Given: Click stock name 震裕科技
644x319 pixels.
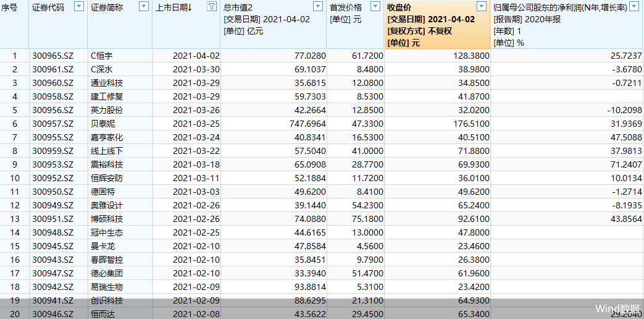Looking at the screenshot, I should click(107, 164).
